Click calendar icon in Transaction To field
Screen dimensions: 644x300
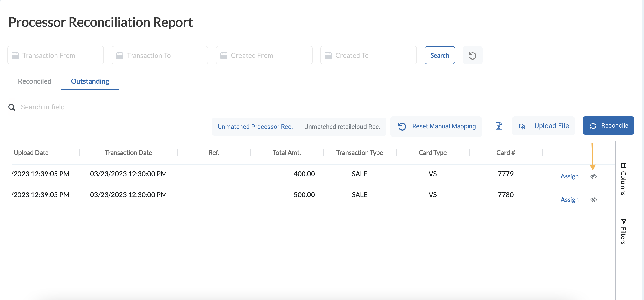point(120,55)
